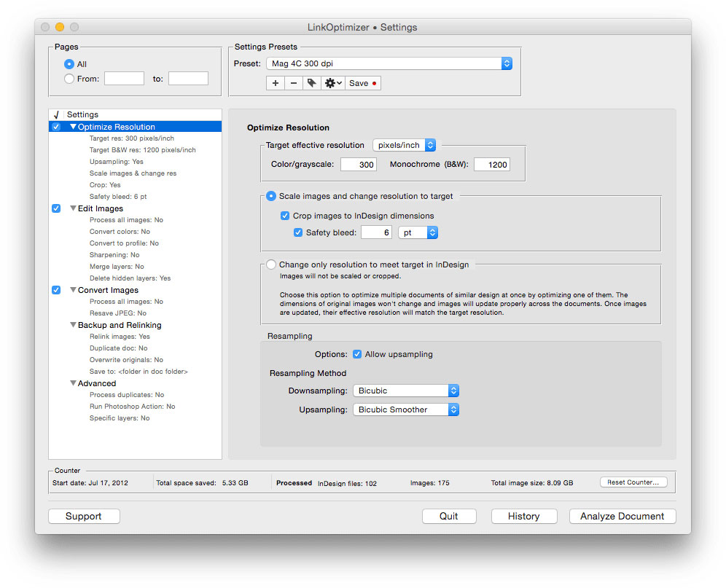The image size is (726, 588).
Task: Click the Reset Counter button
Action: tap(633, 482)
